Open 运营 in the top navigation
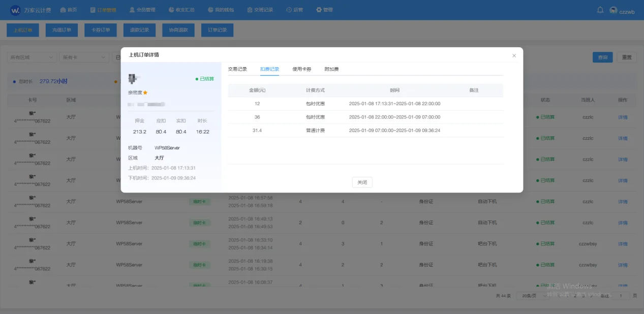This screenshot has width=644, height=314. tap(295, 10)
